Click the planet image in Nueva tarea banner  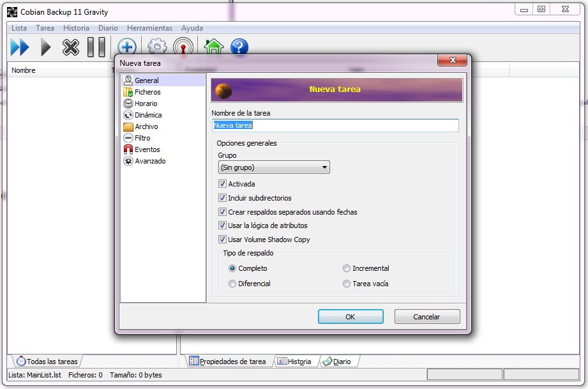tap(223, 91)
